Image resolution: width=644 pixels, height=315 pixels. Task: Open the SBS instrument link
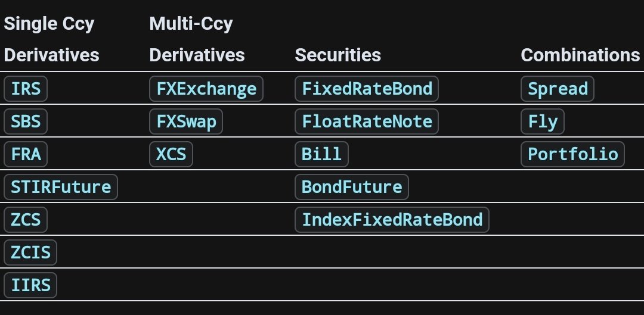click(x=26, y=121)
